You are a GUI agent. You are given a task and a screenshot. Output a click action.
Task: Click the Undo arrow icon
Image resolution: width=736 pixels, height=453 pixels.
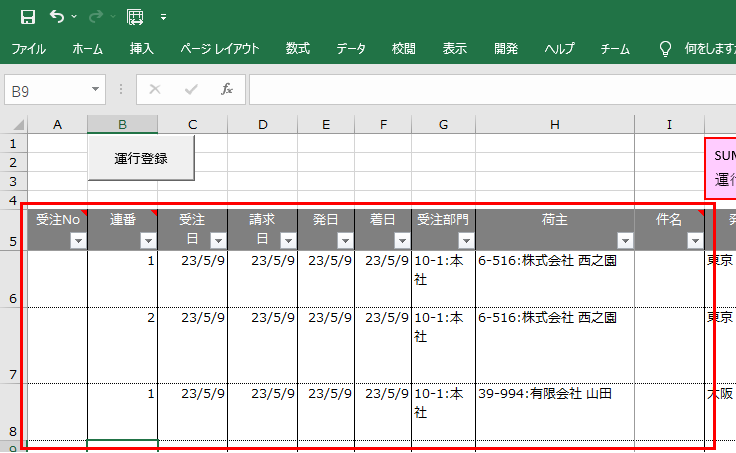57,17
